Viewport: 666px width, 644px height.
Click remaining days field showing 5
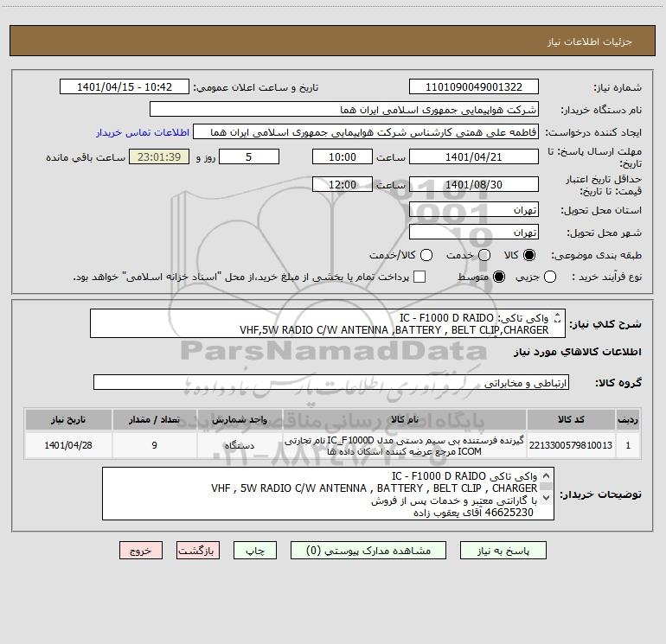(249, 156)
